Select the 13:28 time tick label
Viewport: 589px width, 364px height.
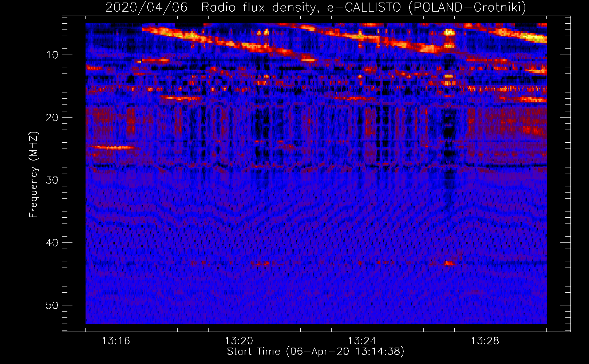[485, 341]
